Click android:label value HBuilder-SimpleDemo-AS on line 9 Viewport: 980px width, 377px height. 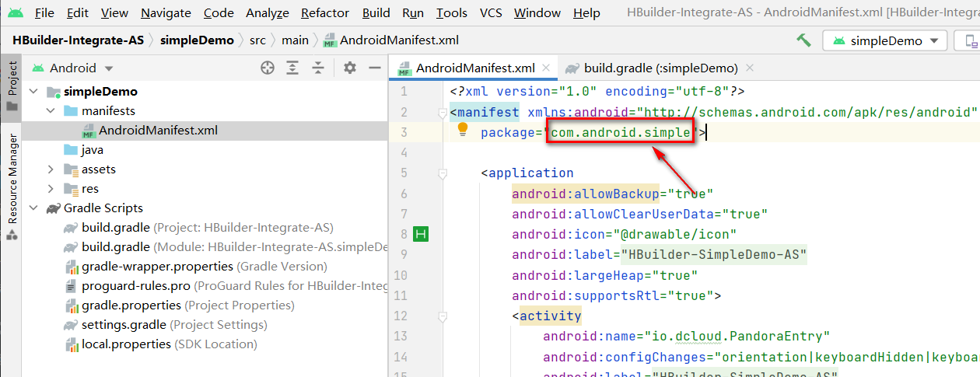[x=713, y=254]
